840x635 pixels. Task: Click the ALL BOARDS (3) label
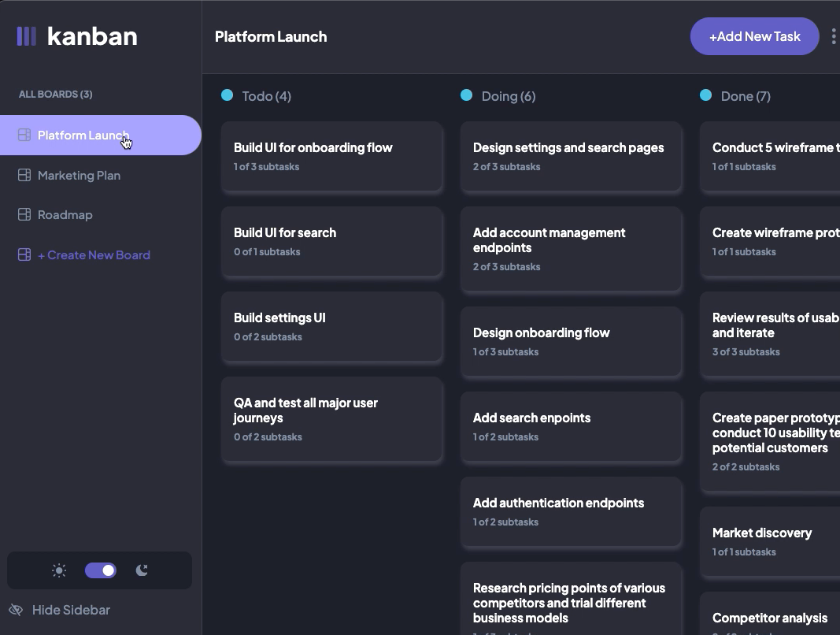coord(56,95)
